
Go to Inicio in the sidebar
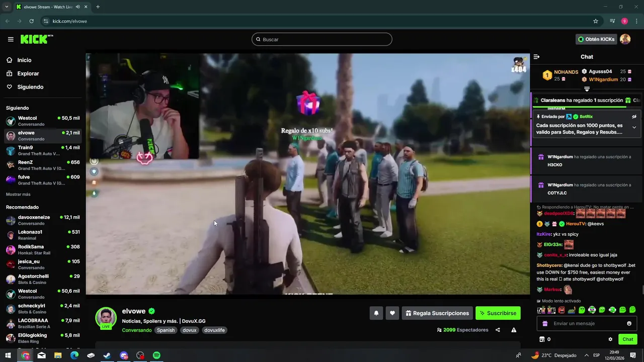click(24, 60)
